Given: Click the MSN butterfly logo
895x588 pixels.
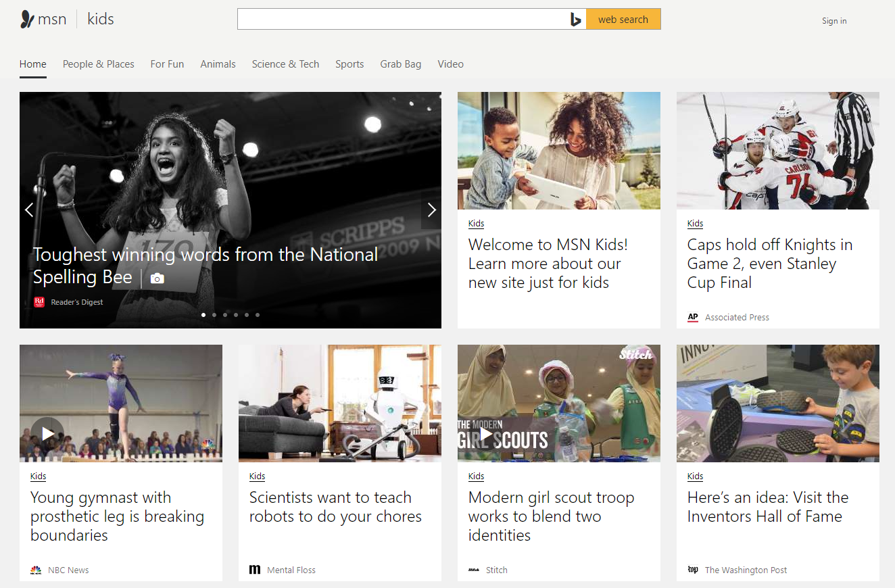Looking at the screenshot, I should (x=27, y=19).
